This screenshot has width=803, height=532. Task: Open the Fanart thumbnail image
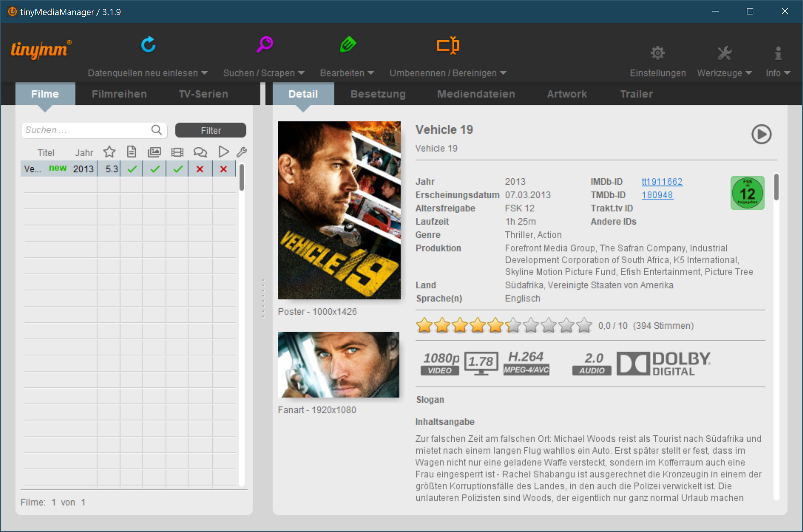point(338,365)
